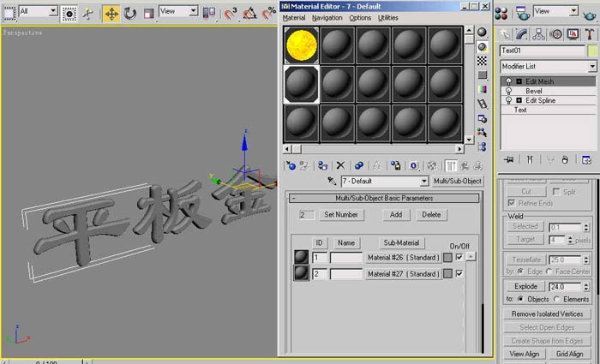600x364 pixels.
Task: Open the Navigation menu
Action: pyautogui.click(x=327, y=18)
